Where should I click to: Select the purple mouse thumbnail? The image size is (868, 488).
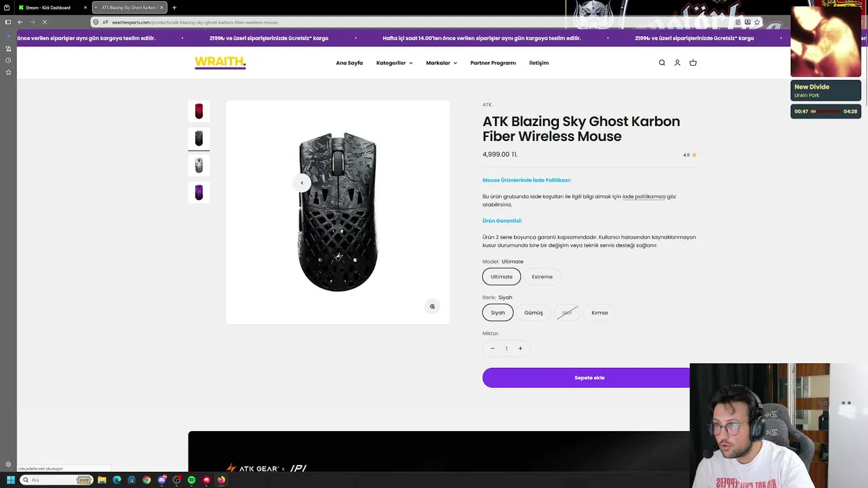tap(199, 192)
